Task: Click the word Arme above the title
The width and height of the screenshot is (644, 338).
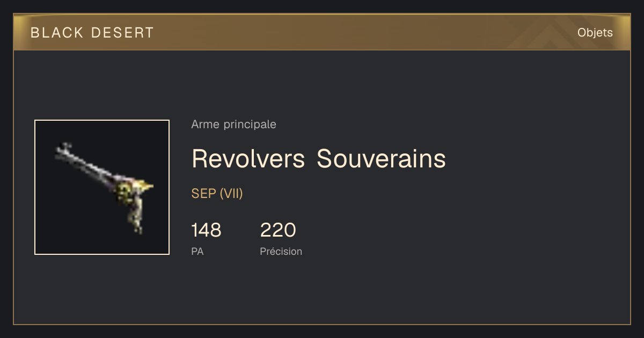Action: (206, 124)
